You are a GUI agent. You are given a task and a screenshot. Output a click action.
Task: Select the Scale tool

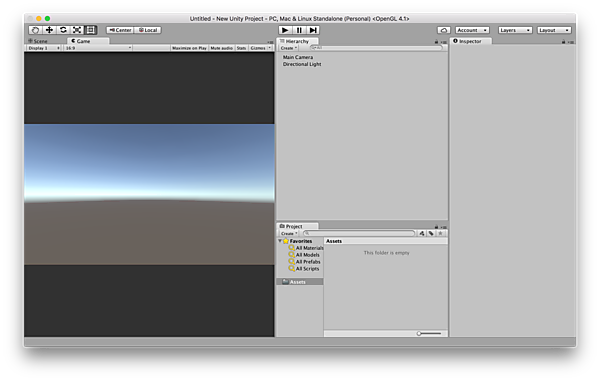pyautogui.click(x=77, y=30)
